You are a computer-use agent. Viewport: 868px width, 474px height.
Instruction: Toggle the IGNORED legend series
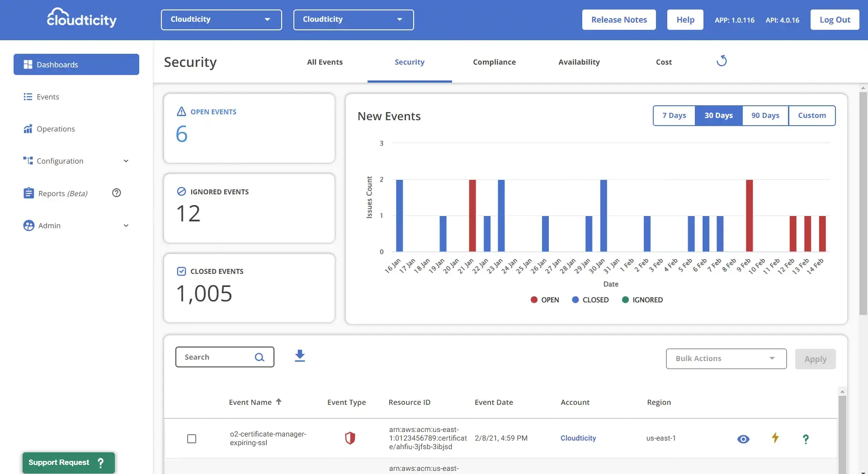642,300
